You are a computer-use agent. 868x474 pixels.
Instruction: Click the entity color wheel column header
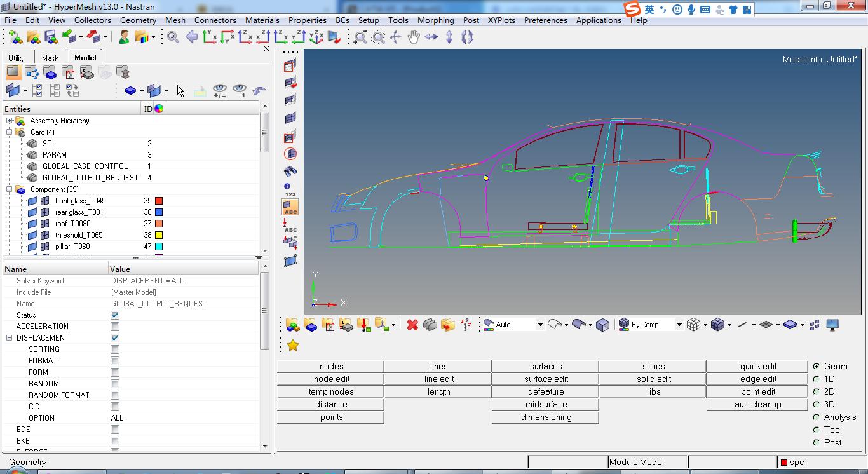[159, 109]
